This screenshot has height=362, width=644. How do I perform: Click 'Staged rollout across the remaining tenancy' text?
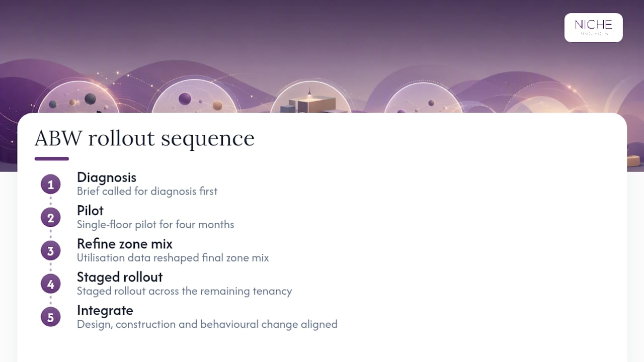click(x=185, y=291)
